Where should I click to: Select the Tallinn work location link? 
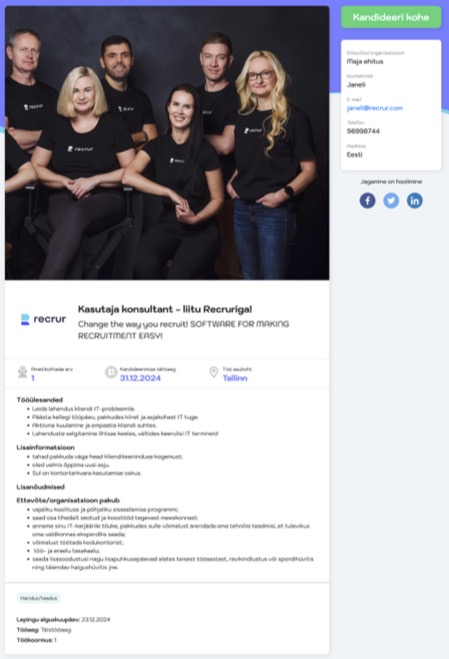click(235, 378)
